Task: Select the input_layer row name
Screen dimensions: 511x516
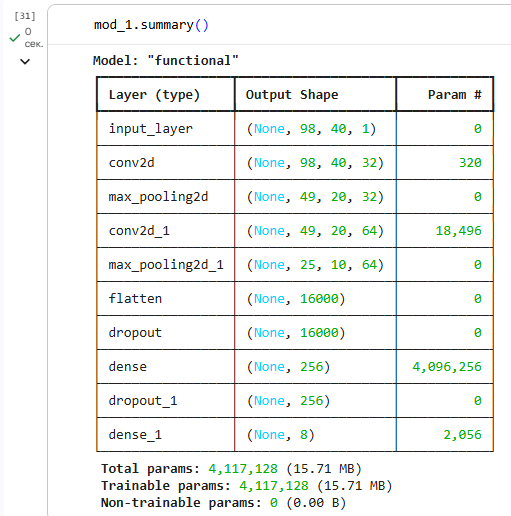Action: tap(151, 129)
